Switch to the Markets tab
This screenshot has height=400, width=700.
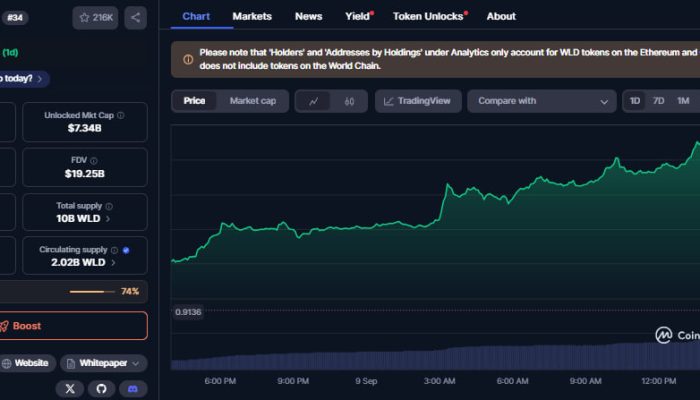[252, 16]
